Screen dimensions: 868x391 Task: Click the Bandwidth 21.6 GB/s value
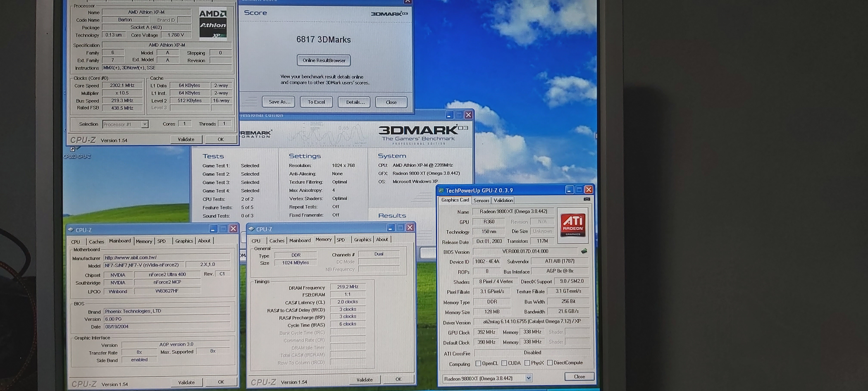coord(568,312)
